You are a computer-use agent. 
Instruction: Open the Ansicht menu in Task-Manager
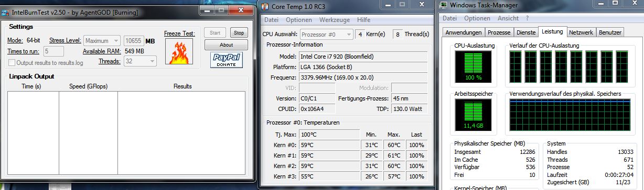pos(508,18)
